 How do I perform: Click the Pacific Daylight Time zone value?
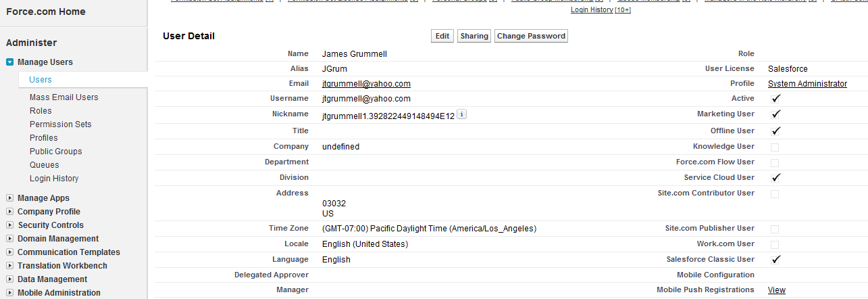[429, 229]
